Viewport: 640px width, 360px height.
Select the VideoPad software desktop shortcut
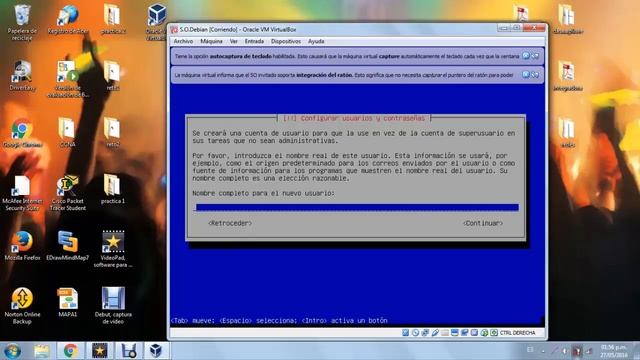(x=113, y=249)
